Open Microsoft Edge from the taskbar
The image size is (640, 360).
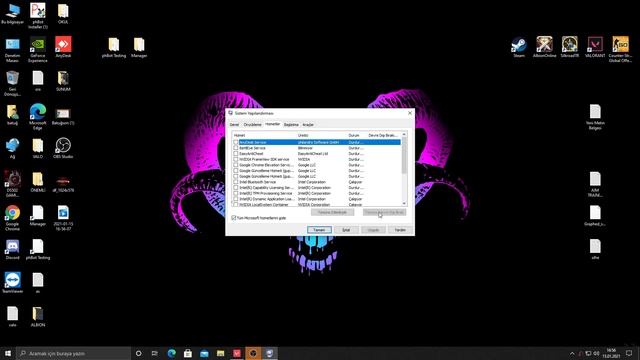[171, 353]
